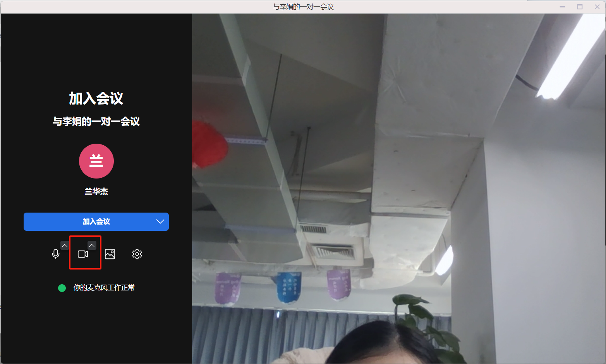Click the meeting name below the heading

point(96,122)
